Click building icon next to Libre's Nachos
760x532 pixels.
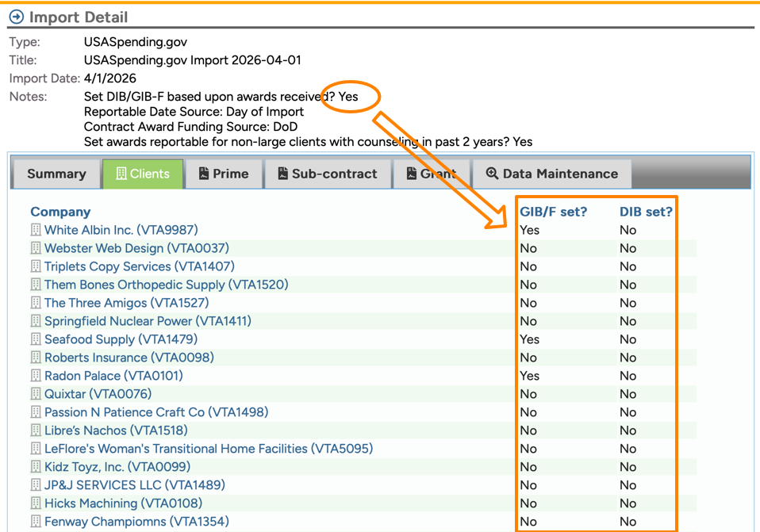(36, 431)
